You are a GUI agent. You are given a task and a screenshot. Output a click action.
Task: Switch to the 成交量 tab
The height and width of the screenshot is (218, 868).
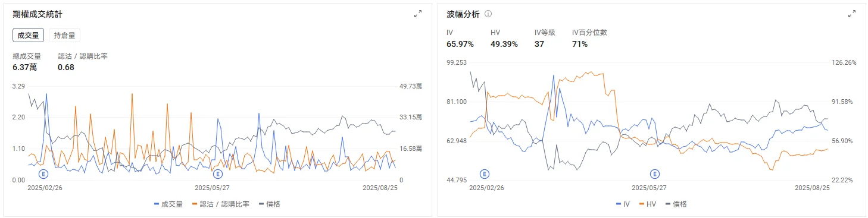tap(28, 36)
